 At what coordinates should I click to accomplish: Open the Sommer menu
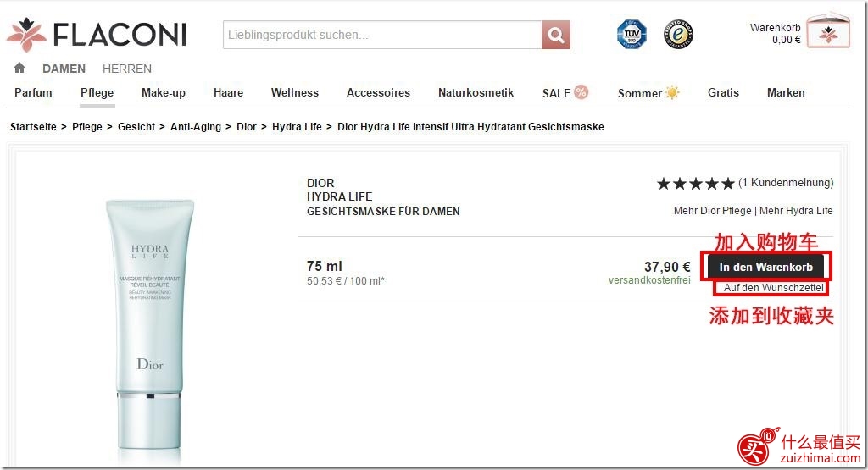coord(648,92)
